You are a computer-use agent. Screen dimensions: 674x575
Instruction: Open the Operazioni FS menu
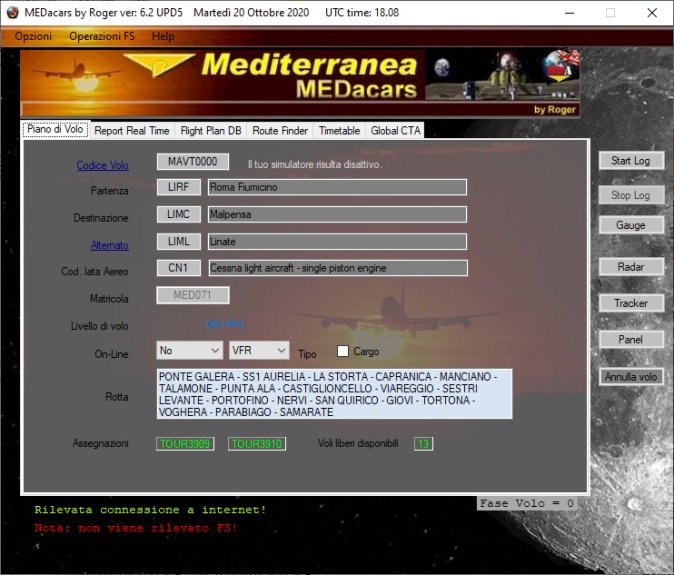tap(102, 36)
